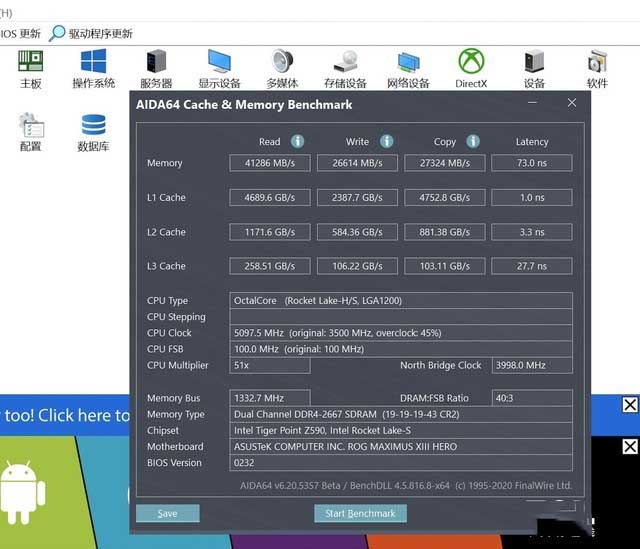Click DRAM:FSB Ratio value 40:3
The image size is (640, 549).
pos(532,398)
